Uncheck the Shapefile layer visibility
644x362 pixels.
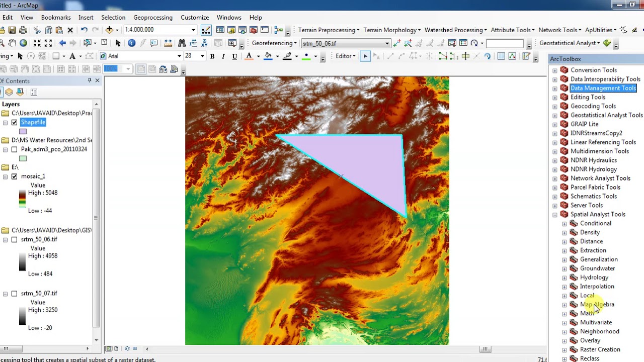coord(14,122)
